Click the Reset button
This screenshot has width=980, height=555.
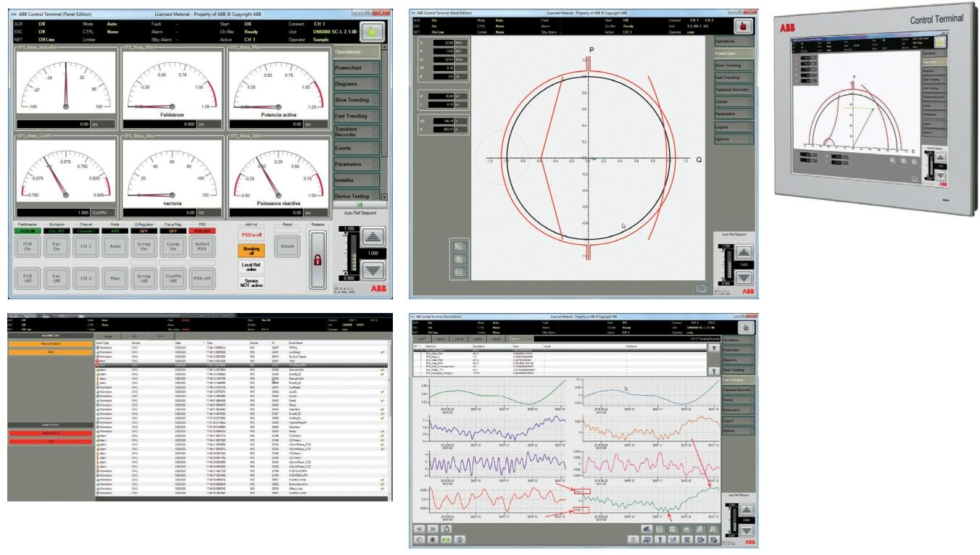pyautogui.click(x=286, y=247)
